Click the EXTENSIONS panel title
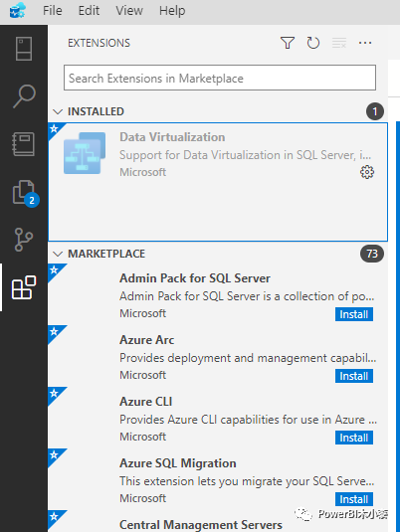400x532 pixels. pyautogui.click(x=99, y=43)
